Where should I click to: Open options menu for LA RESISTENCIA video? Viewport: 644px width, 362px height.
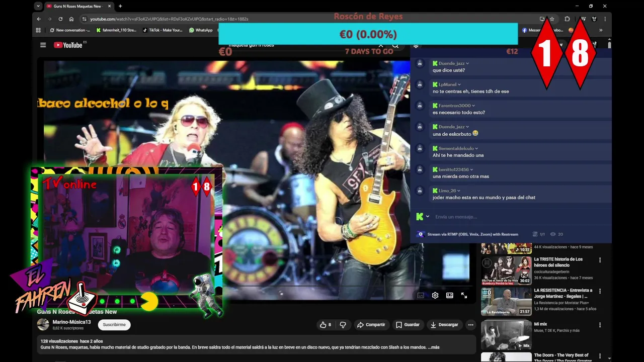[x=600, y=291]
